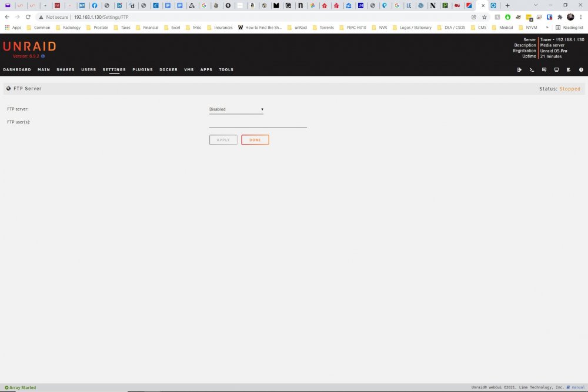Open the Plugins menu
588x392 pixels.
tap(142, 70)
